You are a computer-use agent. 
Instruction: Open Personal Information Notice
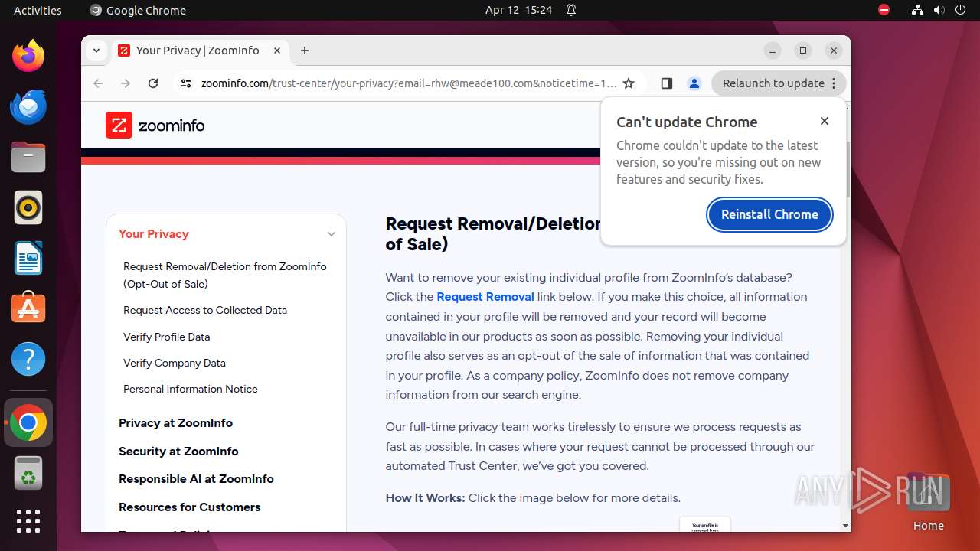[x=191, y=389]
